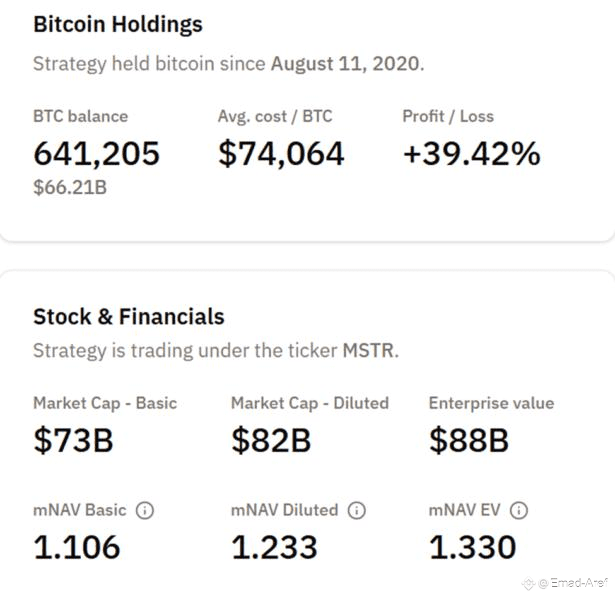Click the Enterprise value $88B figure
The height and width of the screenshot is (600, 615).
tap(469, 440)
